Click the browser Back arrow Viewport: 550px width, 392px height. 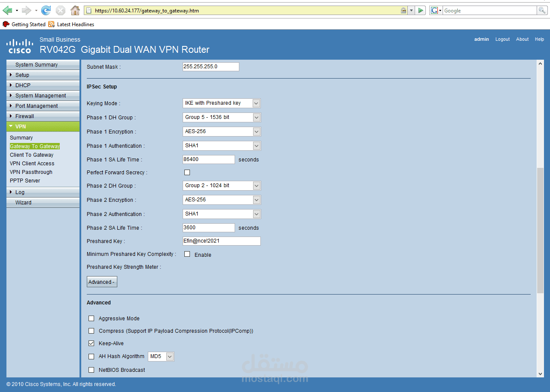coord(7,10)
